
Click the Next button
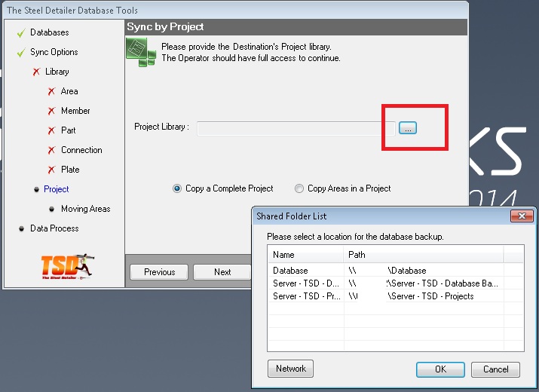click(x=222, y=272)
